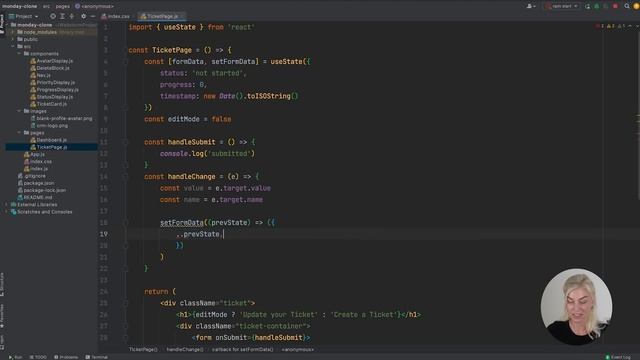This screenshot has width=640, height=360.
Task: Collapse the components folder
Action: [x=19, y=53]
